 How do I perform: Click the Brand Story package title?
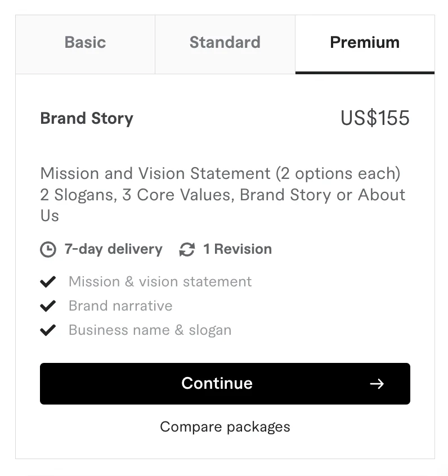click(86, 118)
